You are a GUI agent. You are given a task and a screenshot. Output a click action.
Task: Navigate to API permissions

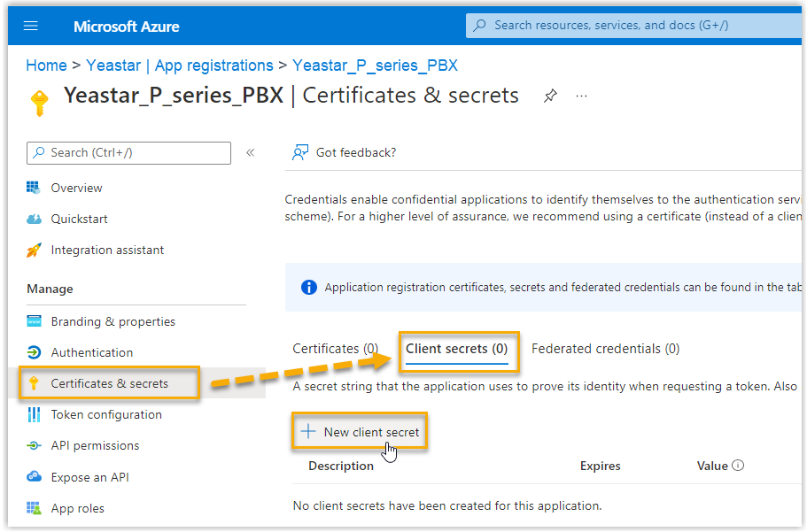tap(95, 445)
